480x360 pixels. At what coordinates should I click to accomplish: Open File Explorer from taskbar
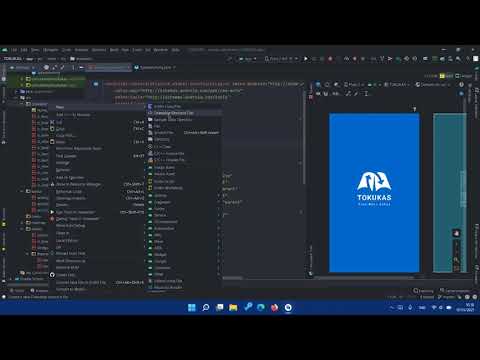pyautogui.click(x=233, y=307)
